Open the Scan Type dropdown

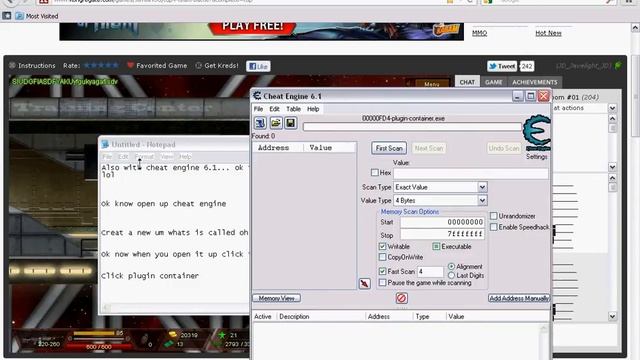click(482, 187)
